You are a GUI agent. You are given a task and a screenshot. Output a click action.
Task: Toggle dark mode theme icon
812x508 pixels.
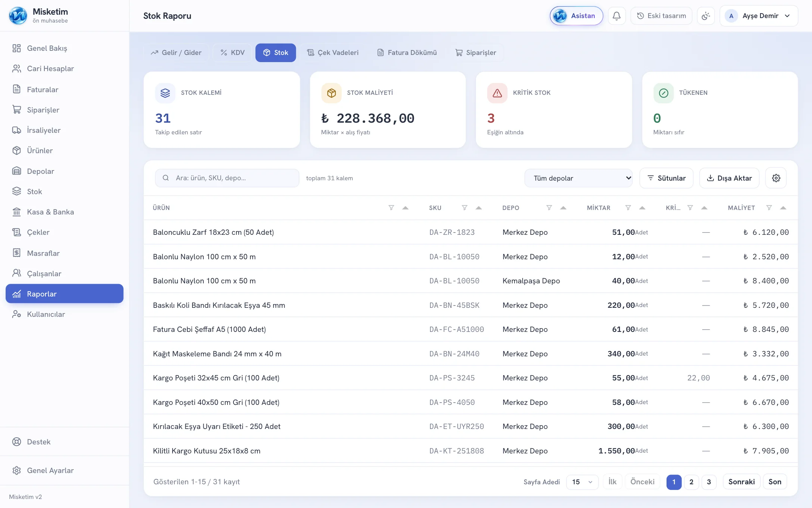[706, 16]
